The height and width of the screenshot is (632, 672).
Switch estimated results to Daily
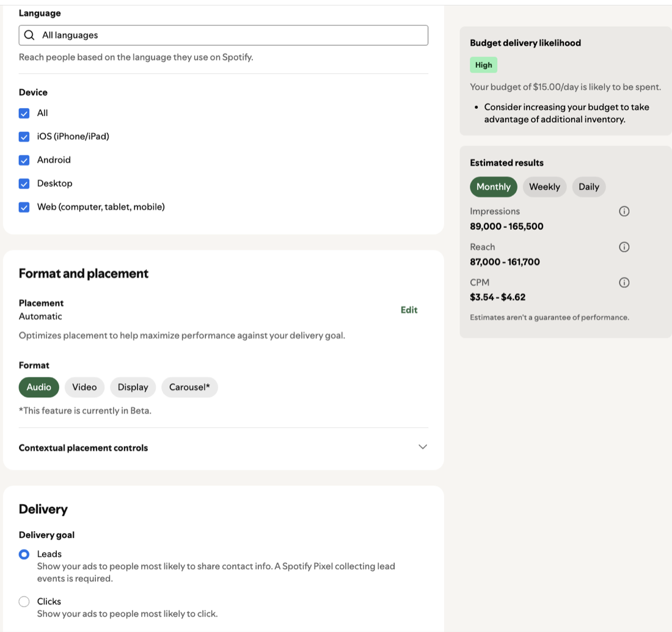click(x=588, y=187)
